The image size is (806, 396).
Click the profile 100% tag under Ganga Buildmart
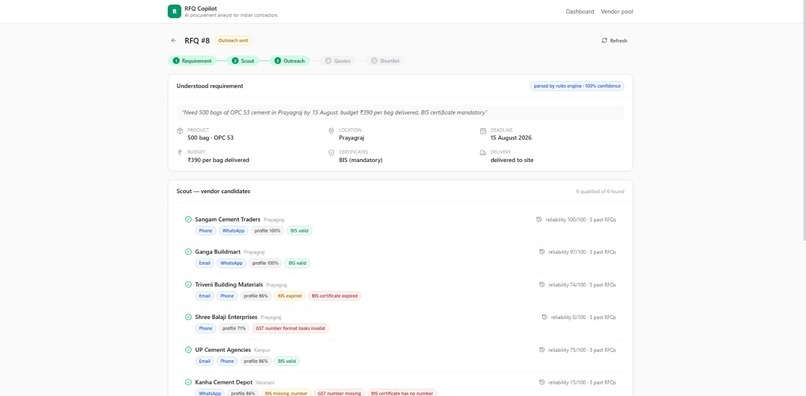click(x=265, y=263)
